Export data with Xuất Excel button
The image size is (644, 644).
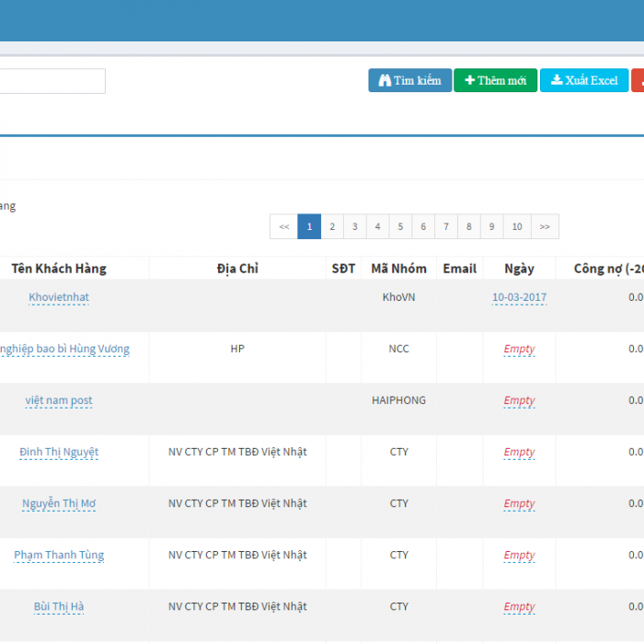point(584,81)
